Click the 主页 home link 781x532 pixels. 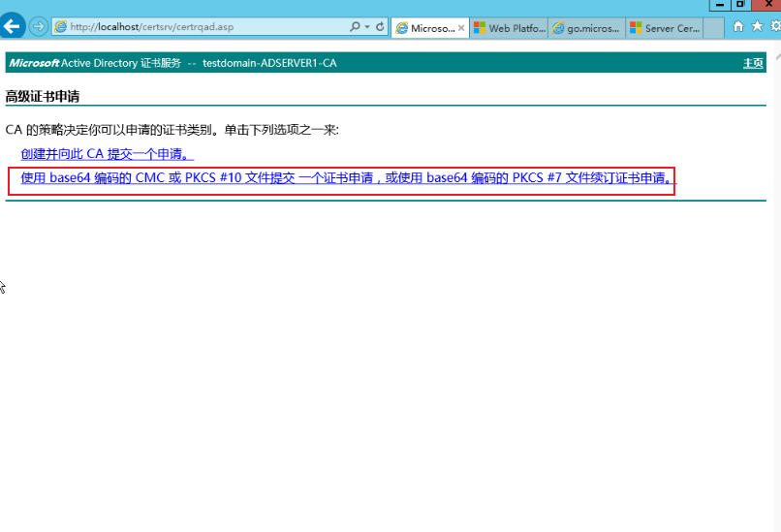(x=753, y=63)
